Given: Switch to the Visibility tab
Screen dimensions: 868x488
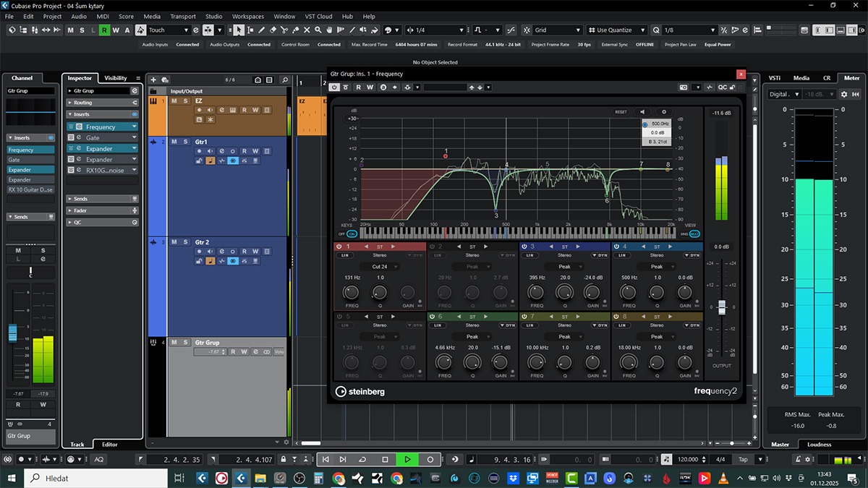Looking at the screenshot, I should 116,78.
